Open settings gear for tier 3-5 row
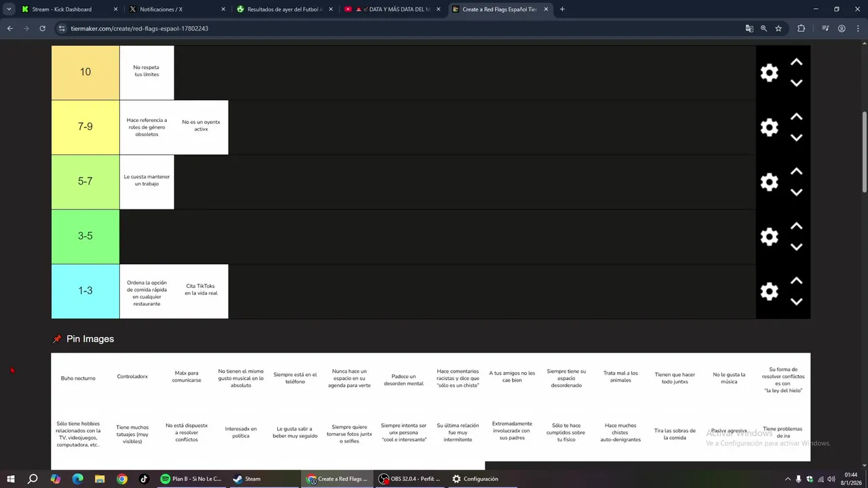 tap(769, 237)
